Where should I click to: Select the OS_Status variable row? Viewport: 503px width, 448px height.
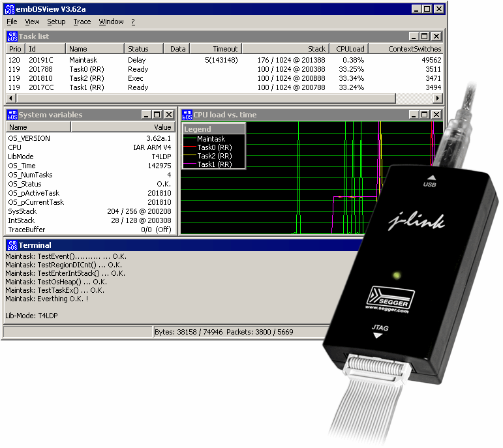(x=90, y=184)
